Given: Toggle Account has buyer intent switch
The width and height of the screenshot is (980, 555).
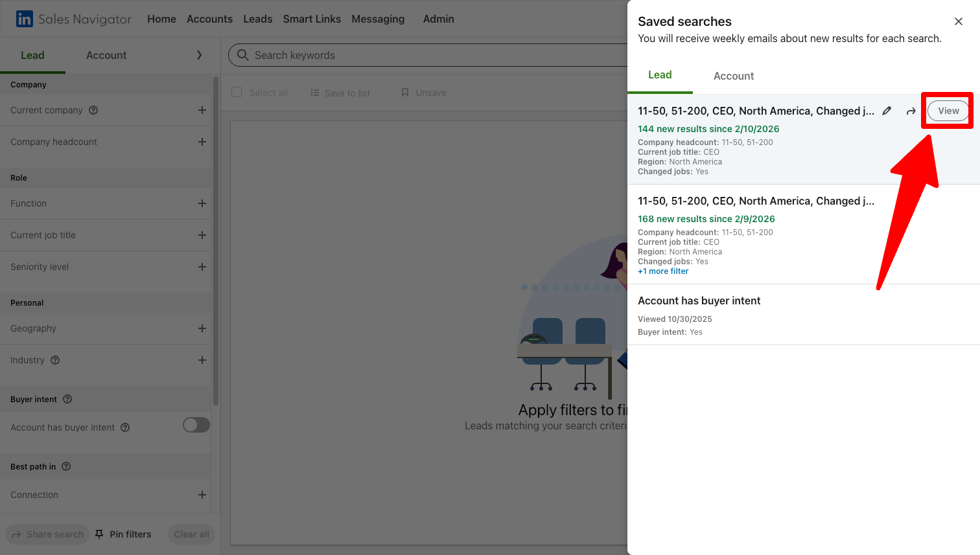Looking at the screenshot, I should 196,425.
